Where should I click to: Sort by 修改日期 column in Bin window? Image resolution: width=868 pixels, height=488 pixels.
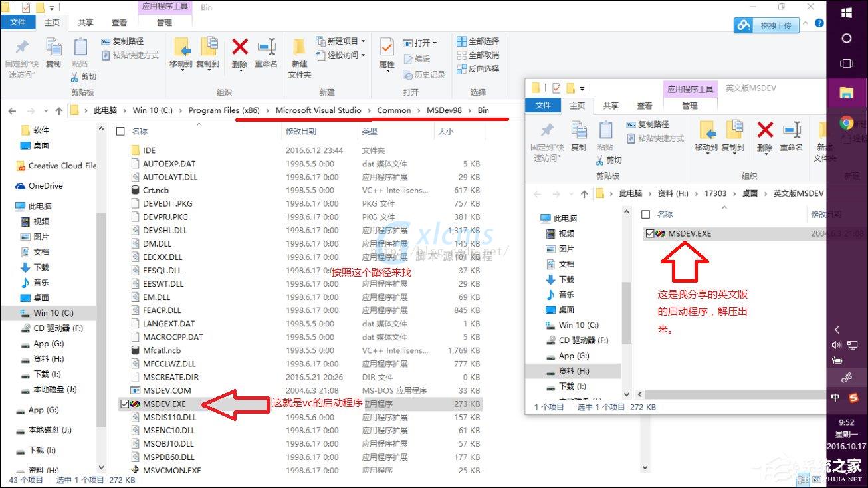(301, 132)
